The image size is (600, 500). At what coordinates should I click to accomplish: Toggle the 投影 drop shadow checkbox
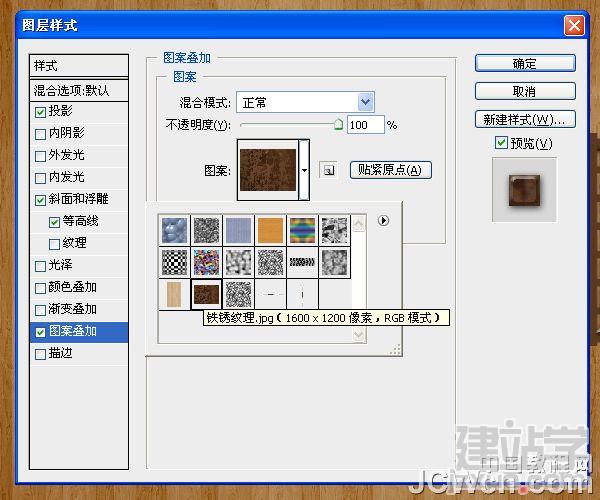pyautogui.click(x=40, y=112)
